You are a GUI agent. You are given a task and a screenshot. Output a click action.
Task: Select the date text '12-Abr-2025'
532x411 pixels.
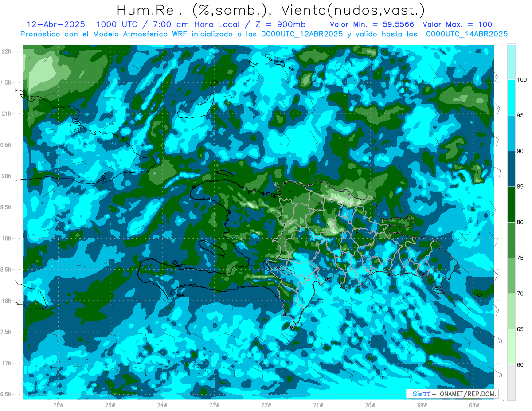pos(55,24)
